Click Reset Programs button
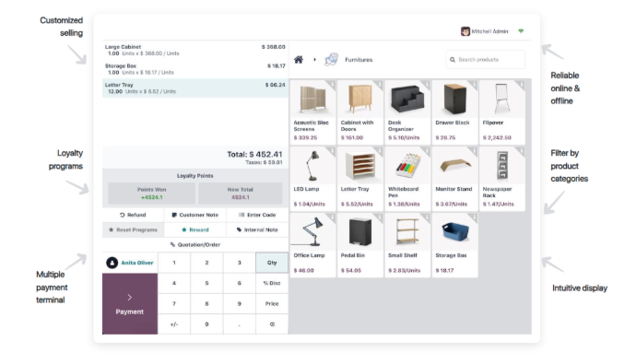The image size is (636, 364). [x=133, y=229]
